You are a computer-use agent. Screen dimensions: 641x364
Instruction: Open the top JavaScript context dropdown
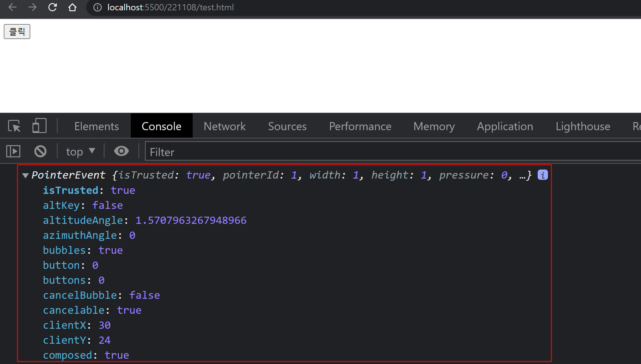click(x=80, y=152)
